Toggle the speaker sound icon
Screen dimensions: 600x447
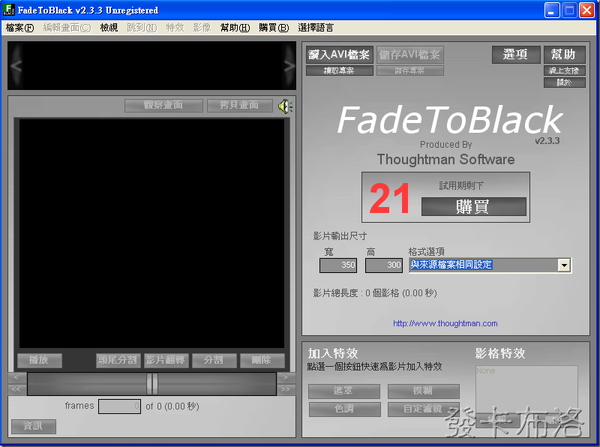285,106
